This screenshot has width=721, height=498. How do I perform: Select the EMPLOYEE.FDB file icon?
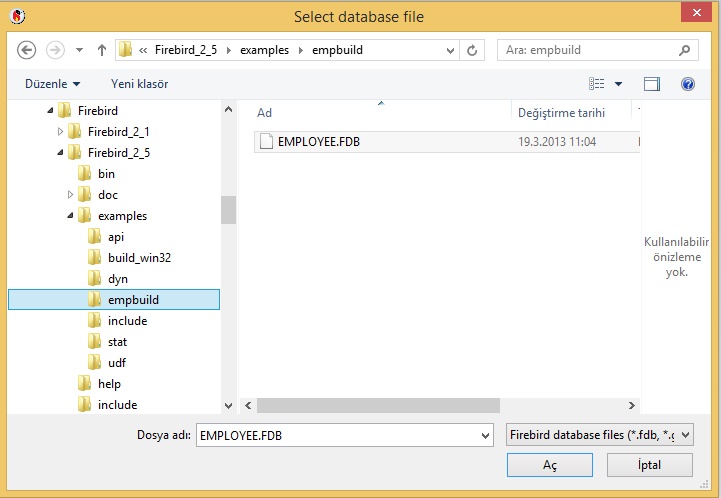click(266, 142)
